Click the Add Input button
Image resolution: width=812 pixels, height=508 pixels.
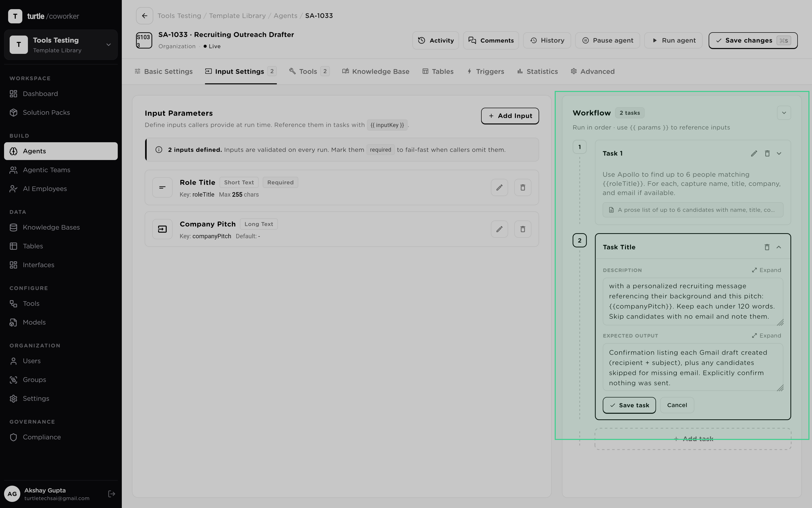pos(510,116)
